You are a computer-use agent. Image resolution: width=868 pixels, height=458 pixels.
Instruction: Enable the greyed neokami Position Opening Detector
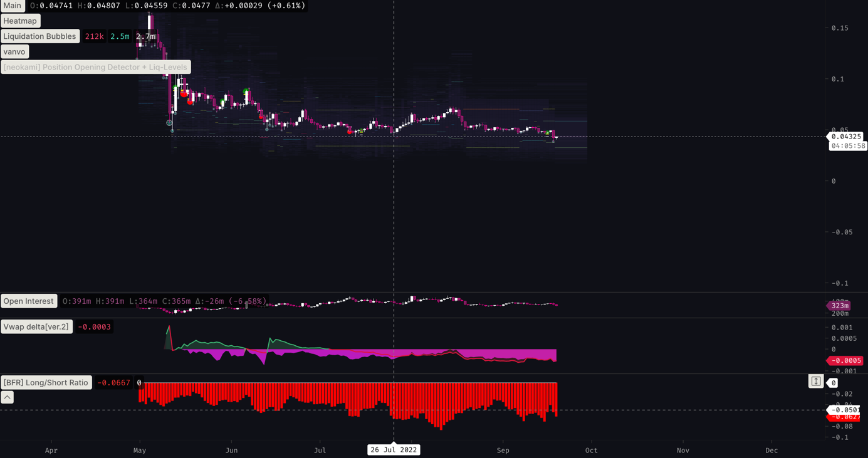pyautogui.click(x=95, y=67)
